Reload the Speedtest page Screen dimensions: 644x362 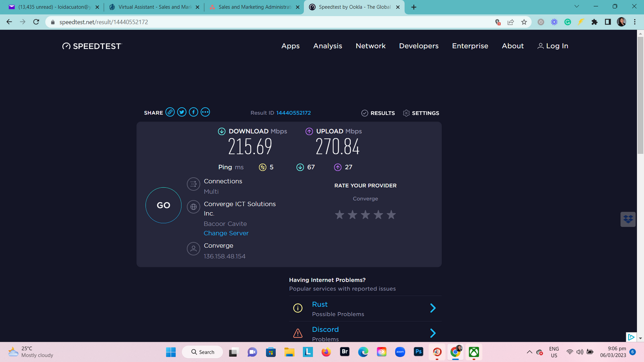[x=36, y=22]
